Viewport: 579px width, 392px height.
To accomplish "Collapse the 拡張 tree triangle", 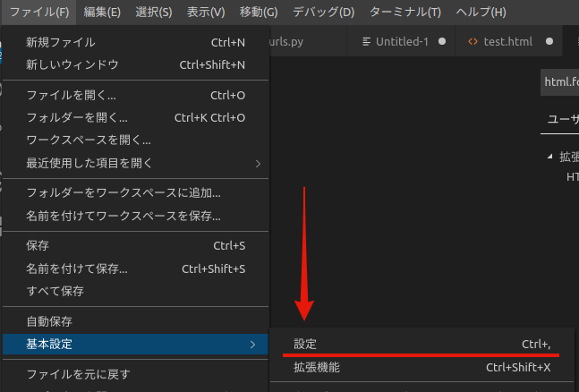I will [x=550, y=157].
